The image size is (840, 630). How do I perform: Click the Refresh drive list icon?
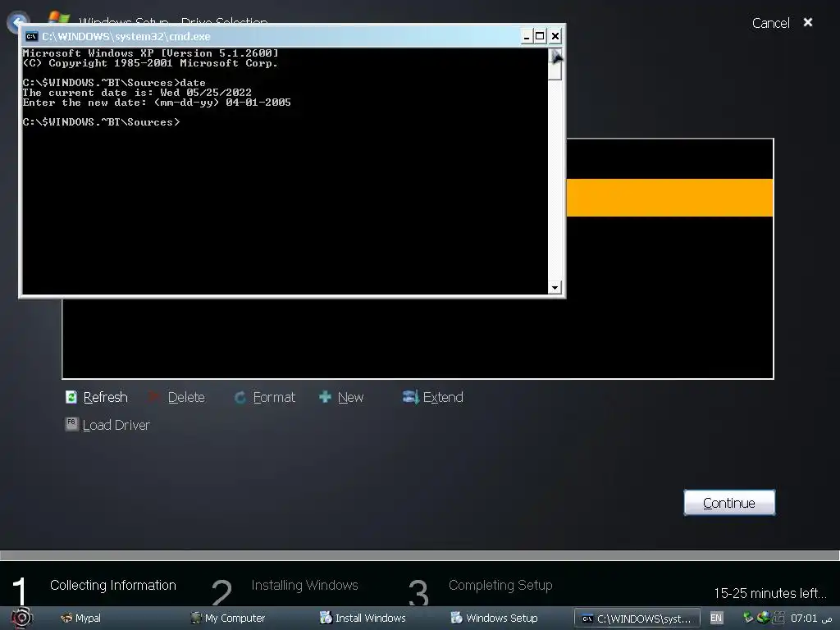[71, 397]
